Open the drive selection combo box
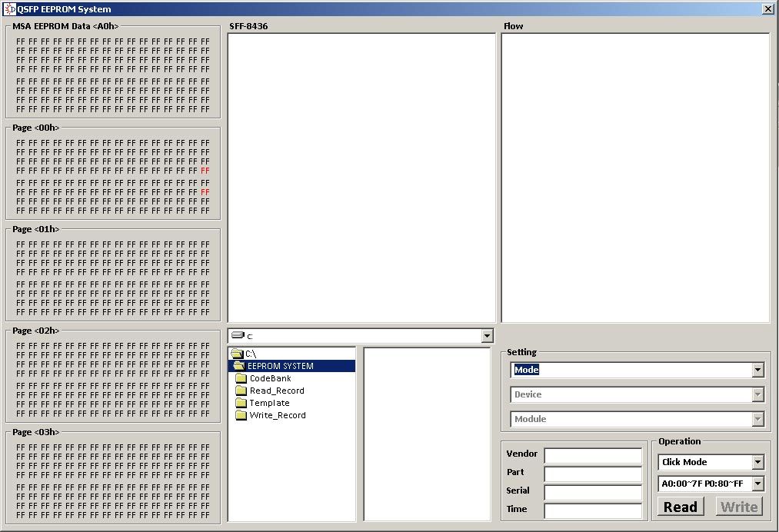Viewport: 779px width, 532px height. click(x=486, y=335)
